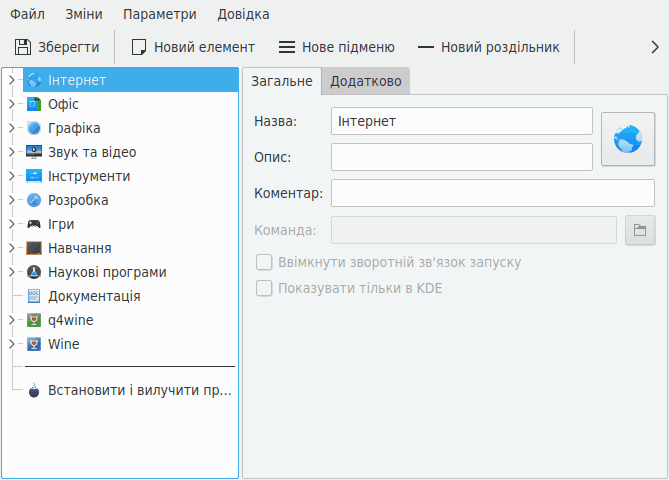Enable Ввімкнути зворотній зв'язок запуску checkbox

[x=265, y=262]
